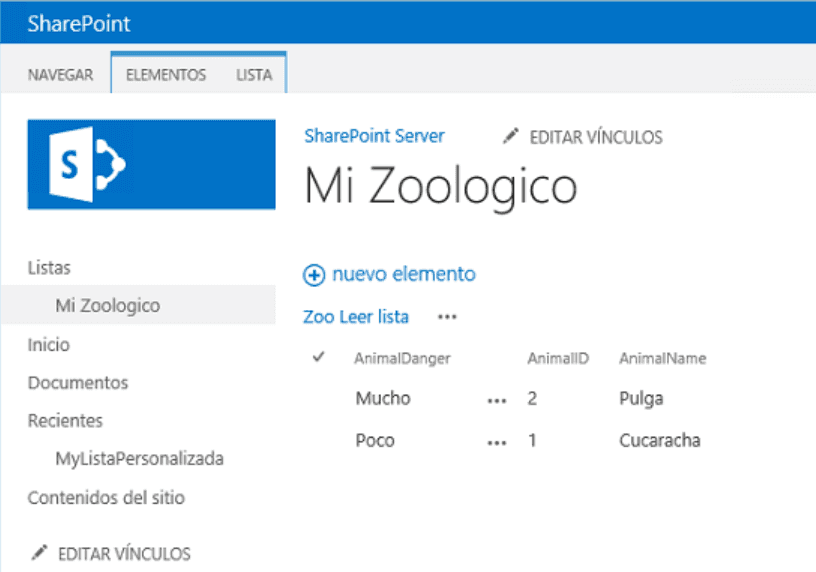This screenshot has width=816, height=572.
Task: Click the plus icon for nuevo elemento
Action: 314,275
